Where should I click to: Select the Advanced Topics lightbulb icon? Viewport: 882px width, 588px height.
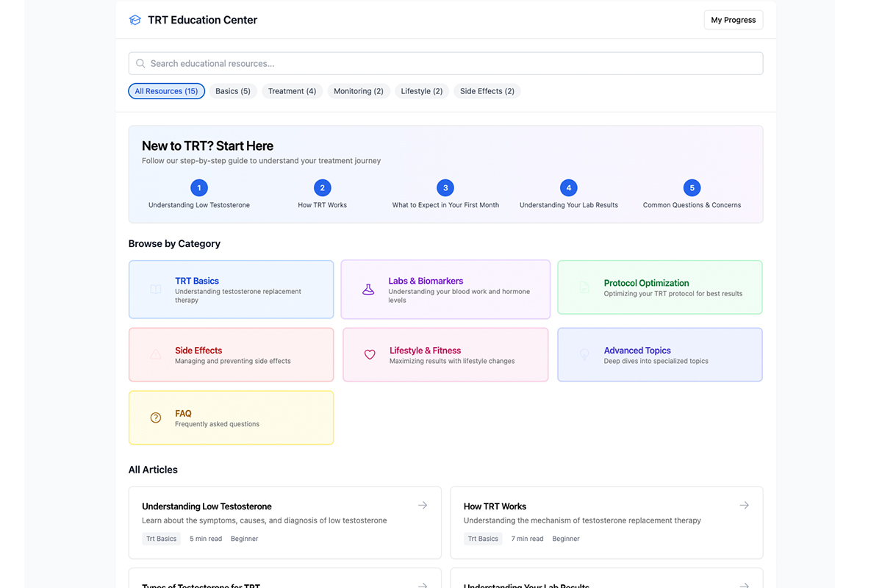pos(584,354)
